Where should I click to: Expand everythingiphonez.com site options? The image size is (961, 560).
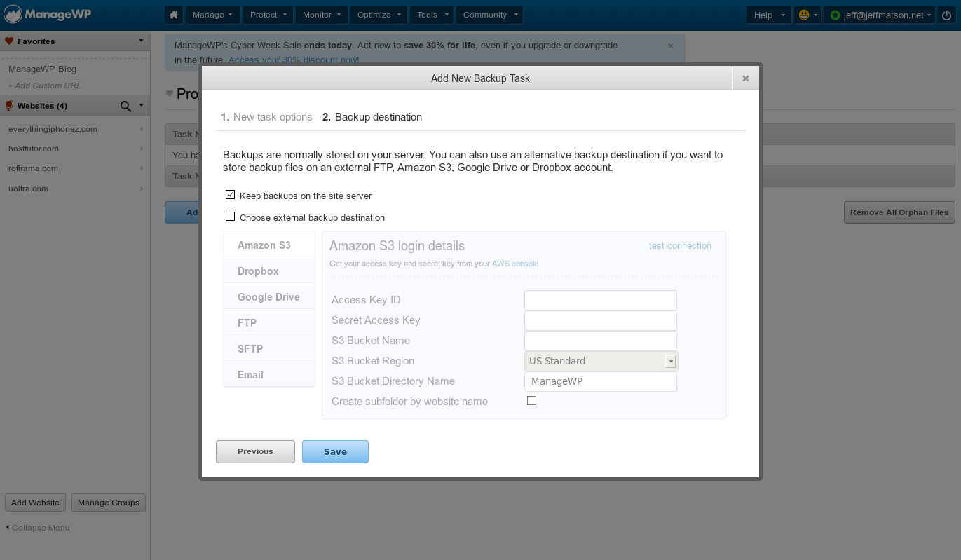[x=142, y=129]
